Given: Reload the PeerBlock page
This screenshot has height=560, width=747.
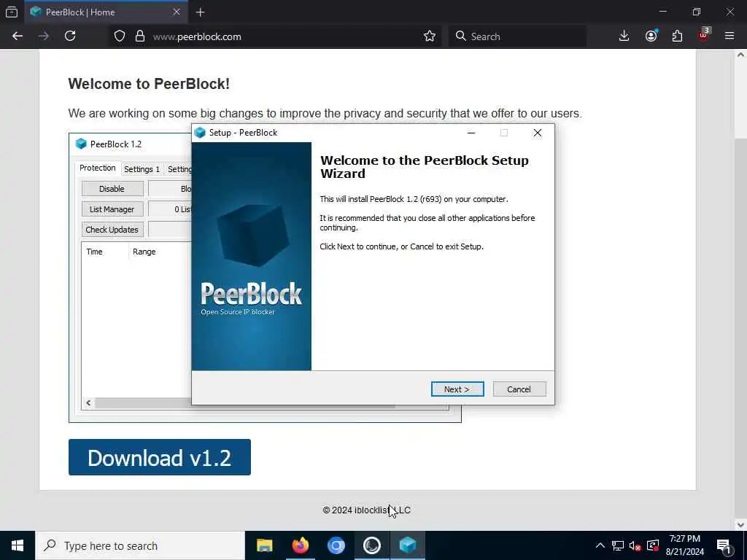Looking at the screenshot, I should coord(70,36).
